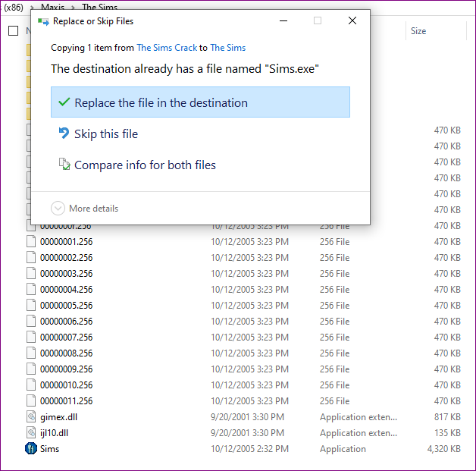Viewport: 476px width, 471px height.
Task: Expand More details chevron
Action: click(58, 209)
